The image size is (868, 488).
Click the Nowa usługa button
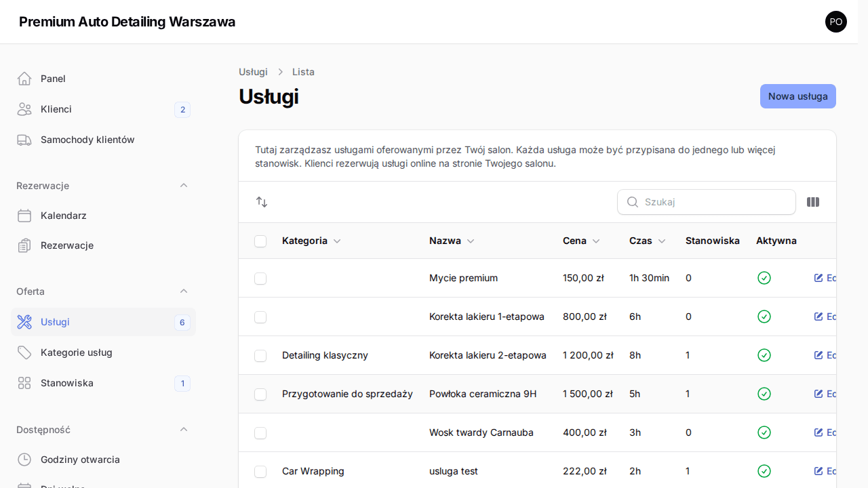[x=797, y=96]
